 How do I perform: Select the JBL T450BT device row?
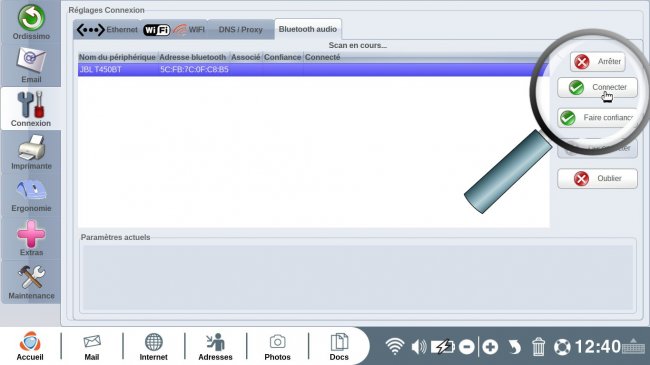coord(313,69)
